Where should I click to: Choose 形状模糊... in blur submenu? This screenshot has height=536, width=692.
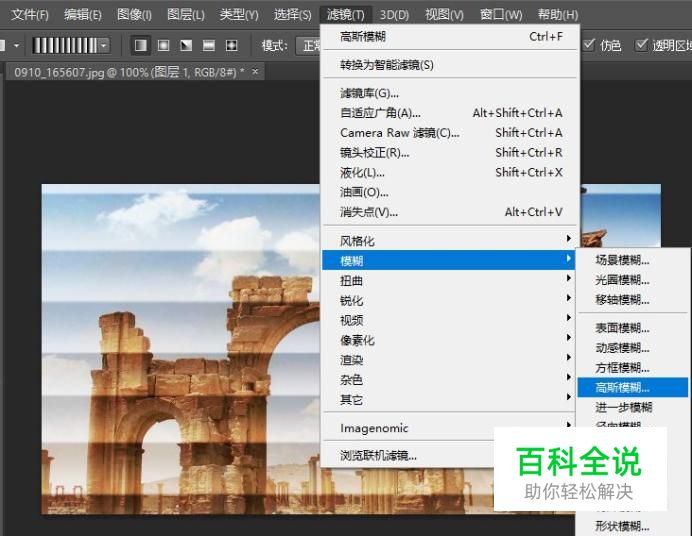pos(632,526)
